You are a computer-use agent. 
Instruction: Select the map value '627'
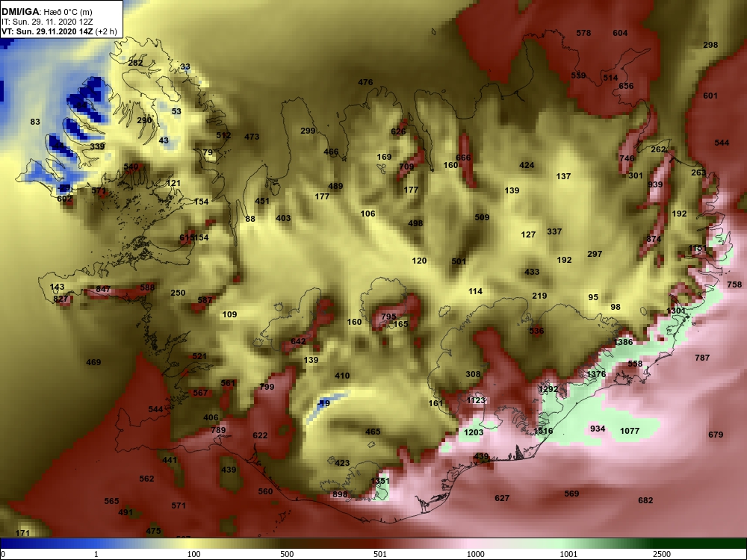pos(502,498)
